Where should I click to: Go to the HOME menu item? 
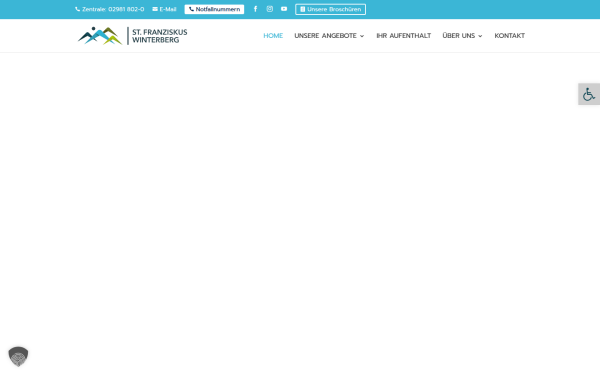tap(273, 36)
